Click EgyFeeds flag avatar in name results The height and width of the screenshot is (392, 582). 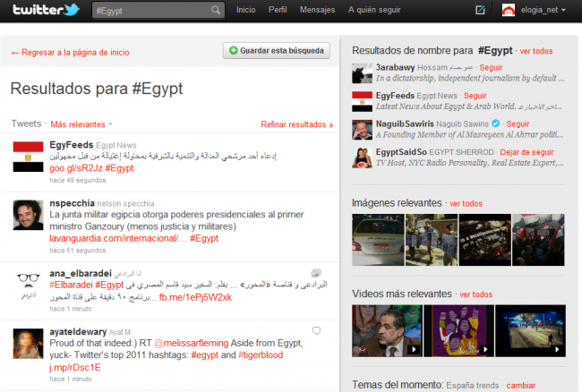click(362, 102)
